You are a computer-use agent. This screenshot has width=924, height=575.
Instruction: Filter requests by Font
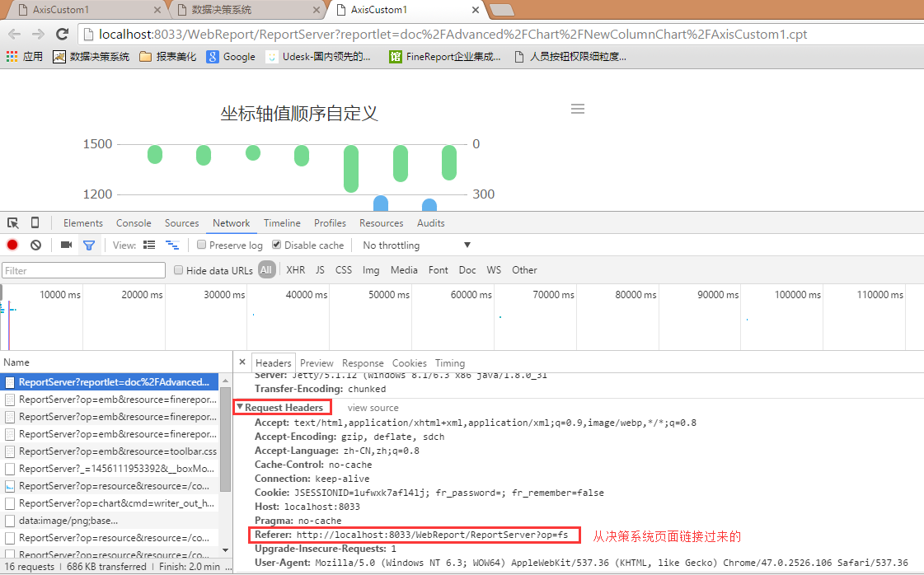[438, 270]
